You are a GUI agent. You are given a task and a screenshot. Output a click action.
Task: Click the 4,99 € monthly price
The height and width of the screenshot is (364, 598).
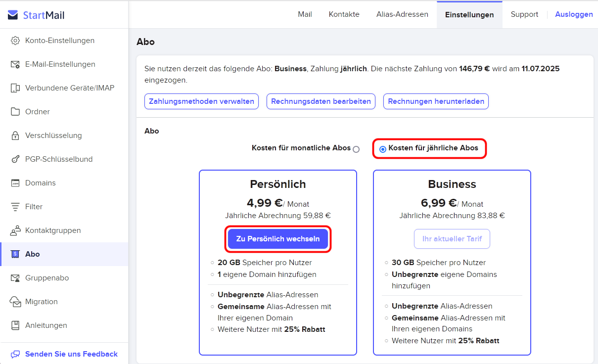coord(265,203)
